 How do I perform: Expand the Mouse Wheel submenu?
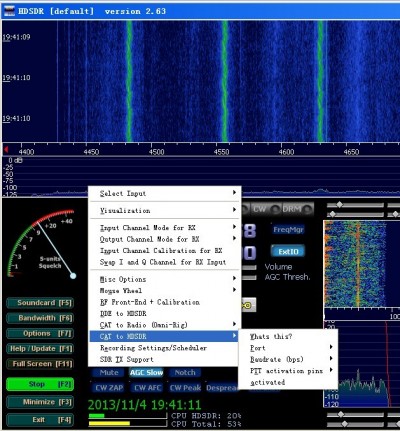(x=165, y=290)
